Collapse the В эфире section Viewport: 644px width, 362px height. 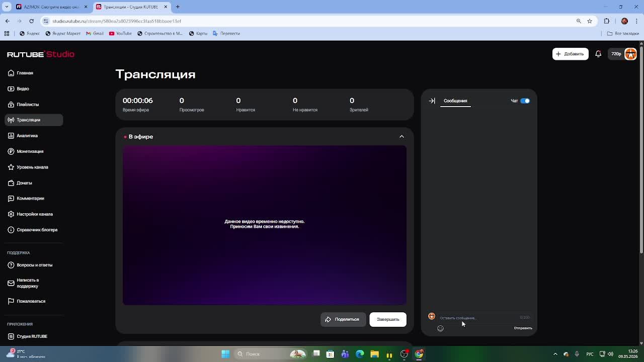point(401,137)
